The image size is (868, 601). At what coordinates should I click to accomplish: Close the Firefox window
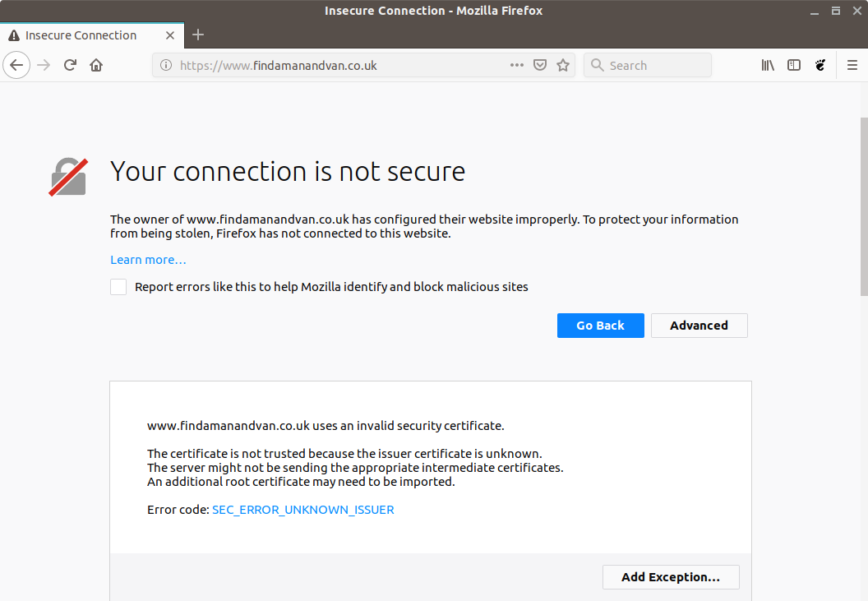tap(857, 11)
